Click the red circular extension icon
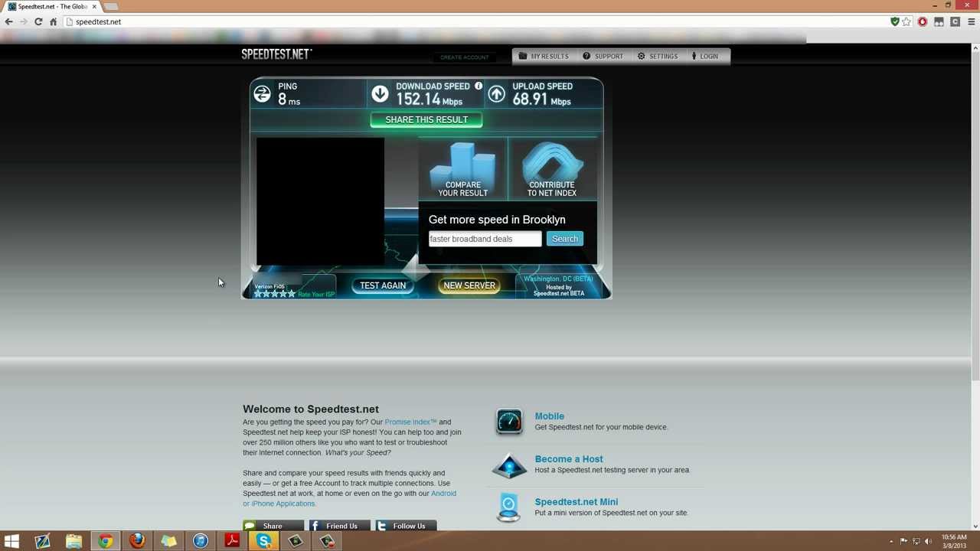 [x=923, y=21]
